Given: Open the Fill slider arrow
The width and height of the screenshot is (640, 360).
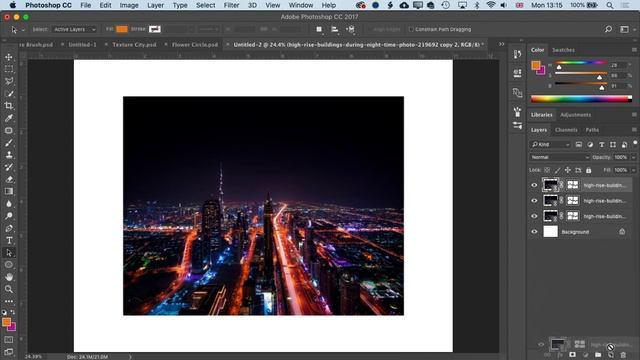Looking at the screenshot, I should (633, 170).
